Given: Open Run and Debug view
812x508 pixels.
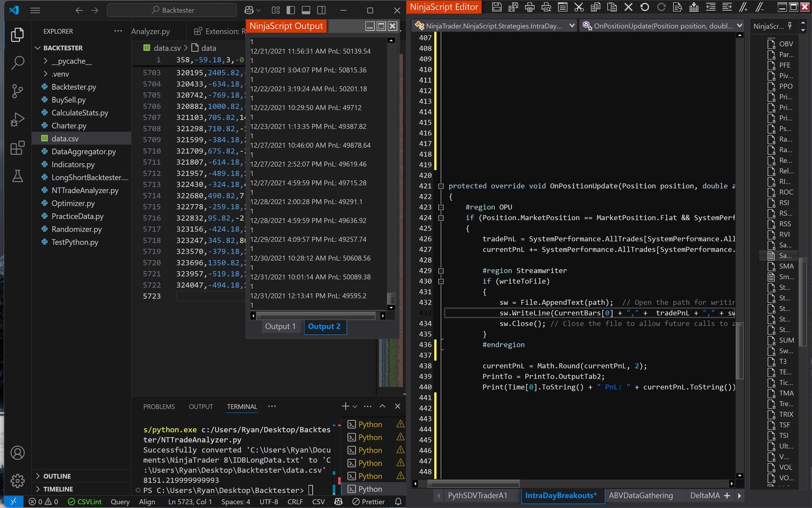Looking at the screenshot, I should (17, 119).
